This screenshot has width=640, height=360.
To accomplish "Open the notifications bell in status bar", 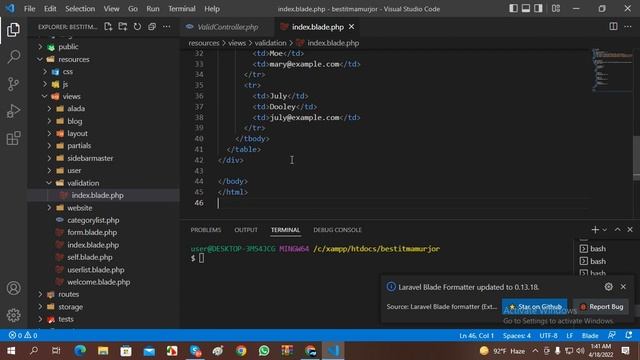I will click(629, 335).
